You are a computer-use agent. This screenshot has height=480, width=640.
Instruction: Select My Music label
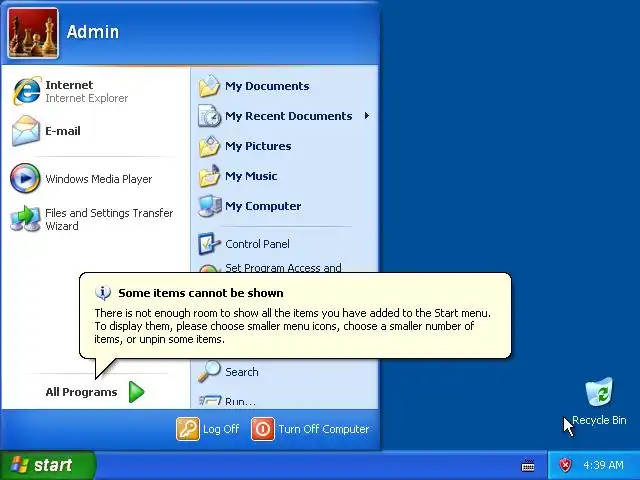pos(251,176)
